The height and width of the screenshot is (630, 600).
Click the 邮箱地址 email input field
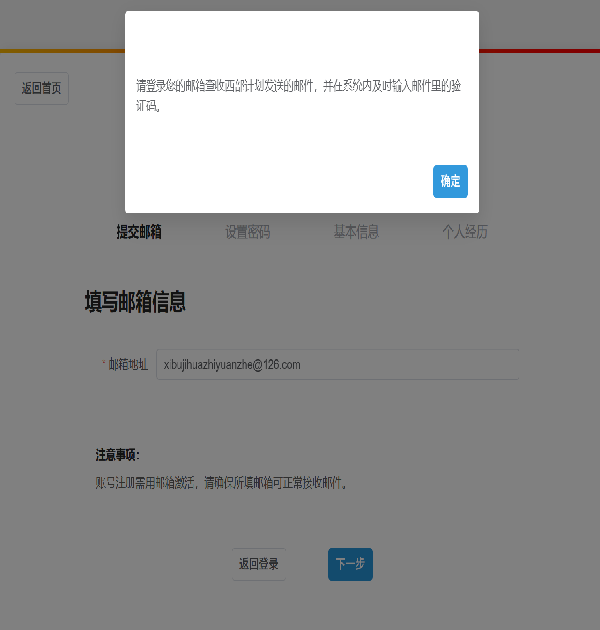(x=336, y=365)
